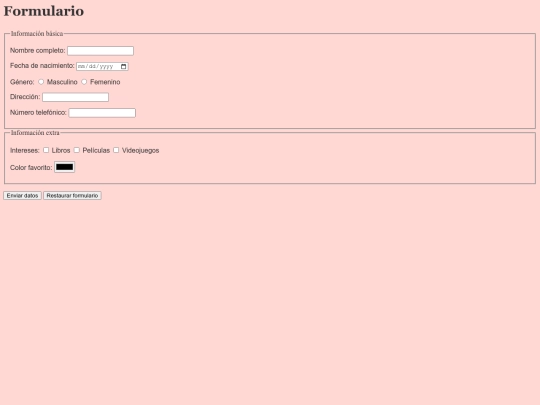Screen dimensions: 540x405
Task: Open the calendar picker icon in date field
Action: pos(124,66)
